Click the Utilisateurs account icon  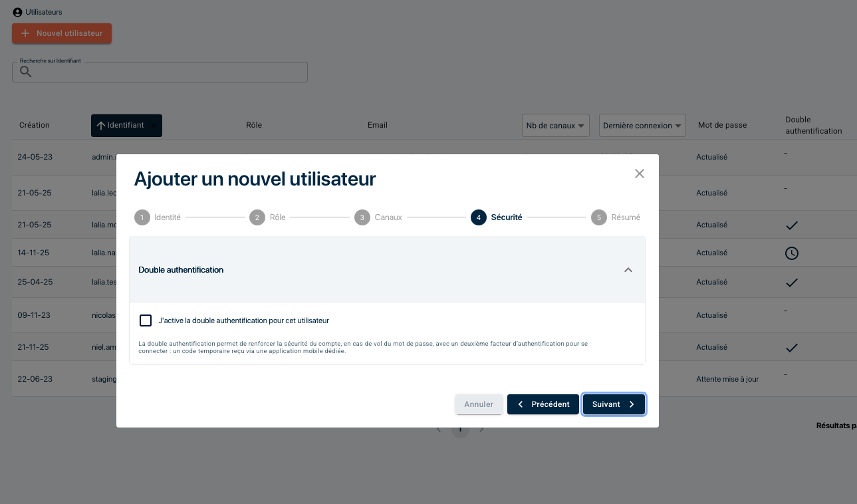(17, 12)
